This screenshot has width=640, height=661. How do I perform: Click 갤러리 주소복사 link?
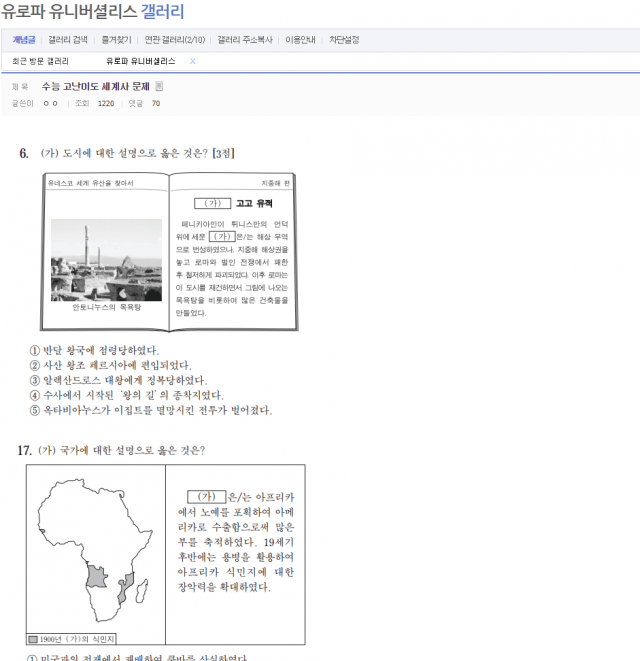pyautogui.click(x=245, y=40)
